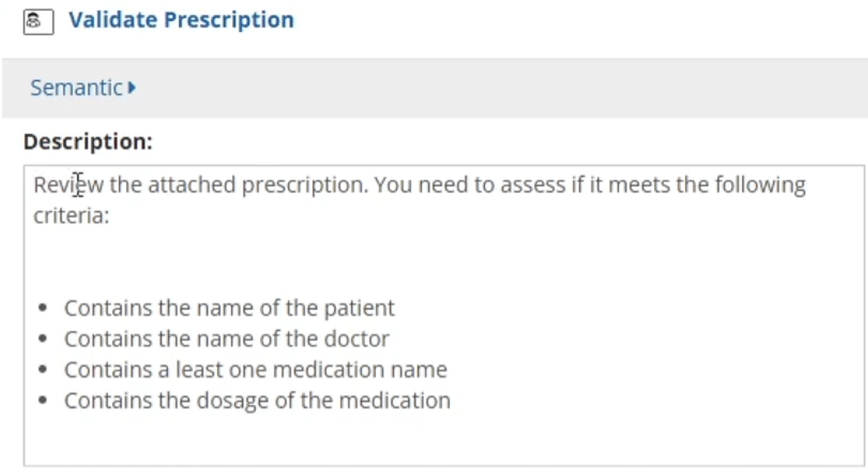868x473 pixels.
Task: Click the Semantic label text
Action: click(76, 88)
